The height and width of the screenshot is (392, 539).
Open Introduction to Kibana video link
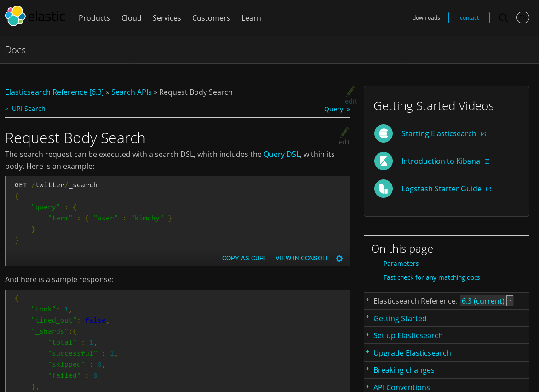(441, 161)
